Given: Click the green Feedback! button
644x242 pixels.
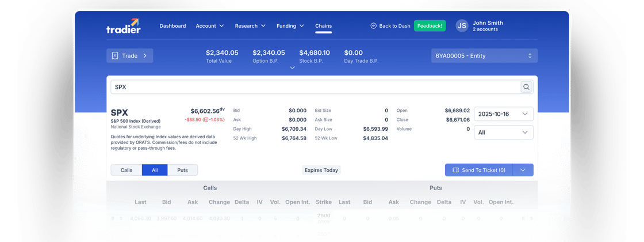Looking at the screenshot, I should click(x=430, y=26).
